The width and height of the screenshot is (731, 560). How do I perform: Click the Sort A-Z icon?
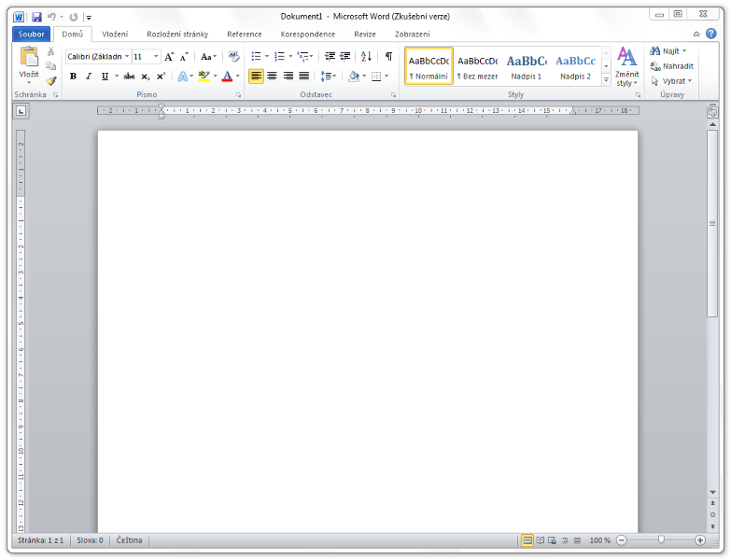click(x=366, y=56)
